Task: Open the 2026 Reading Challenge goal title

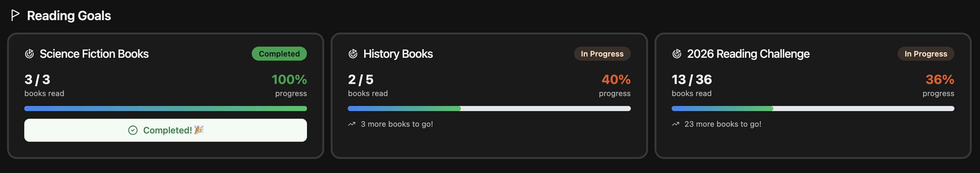Action: click(748, 54)
